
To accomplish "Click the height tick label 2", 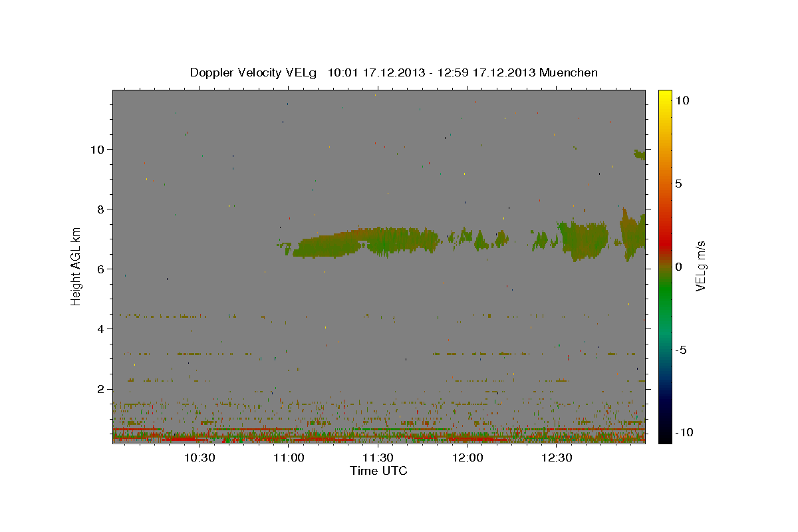I will click(102, 389).
